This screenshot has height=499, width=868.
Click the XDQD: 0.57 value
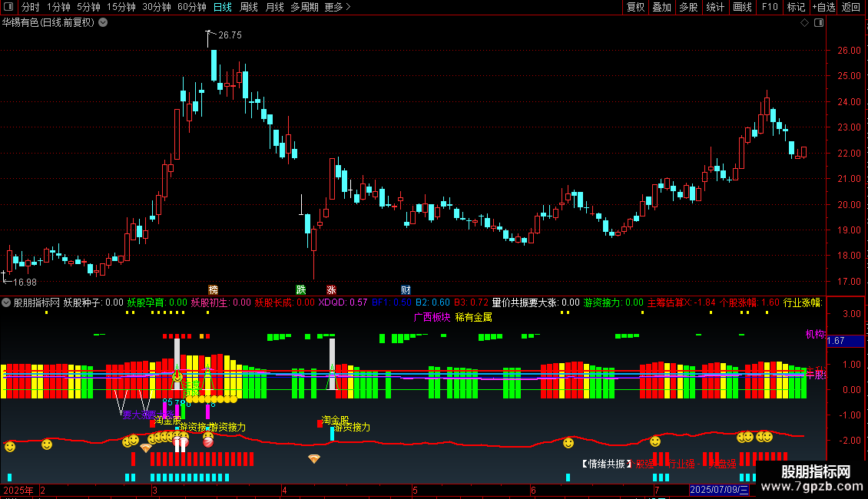pos(343,302)
